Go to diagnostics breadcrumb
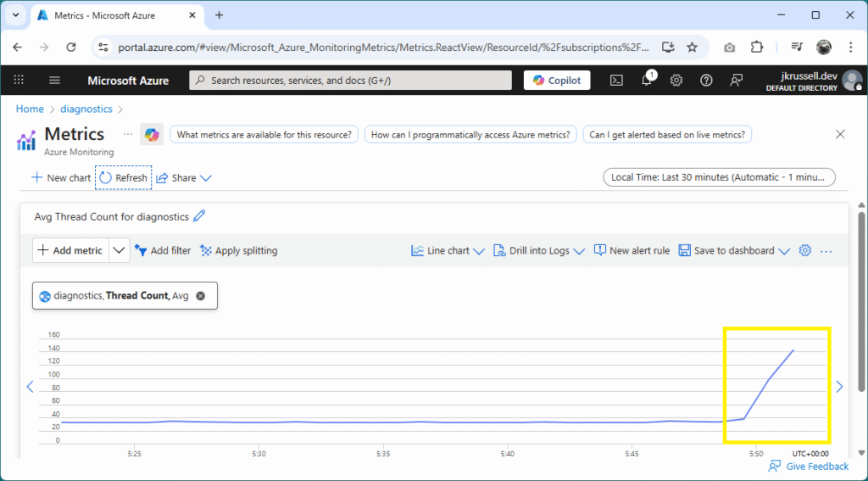The height and width of the screenshot is (481, 868). (x=86, y=109)
